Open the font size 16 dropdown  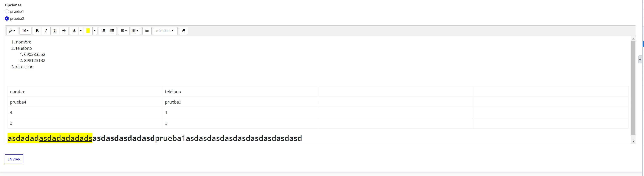coord(25,31)
